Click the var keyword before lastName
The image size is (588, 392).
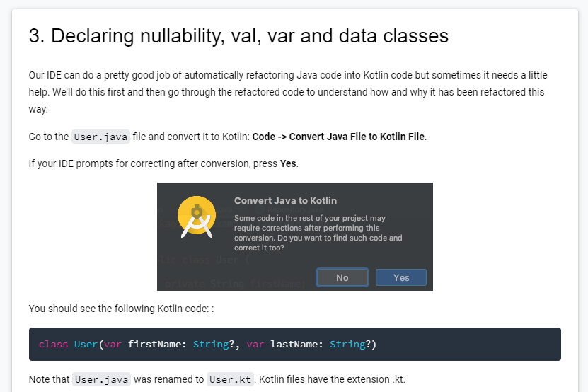(x=255, y=344)
